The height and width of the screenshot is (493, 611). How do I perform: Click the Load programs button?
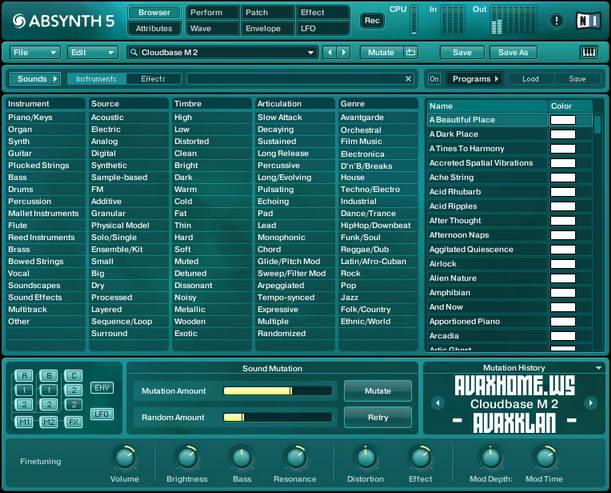[x=530, y=79]
